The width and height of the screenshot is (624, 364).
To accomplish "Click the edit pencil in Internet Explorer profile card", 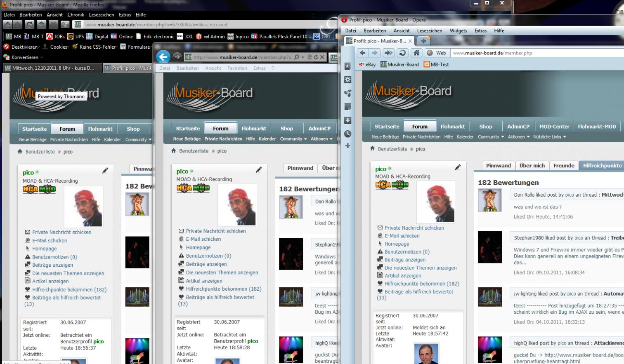I will (259, 169).
